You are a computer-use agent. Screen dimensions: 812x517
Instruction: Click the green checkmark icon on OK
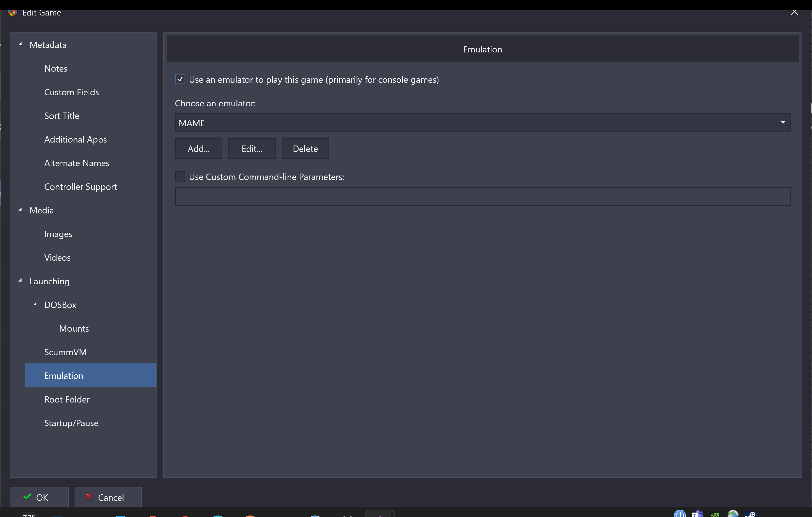pyautogui.click(x=27, y=496)
